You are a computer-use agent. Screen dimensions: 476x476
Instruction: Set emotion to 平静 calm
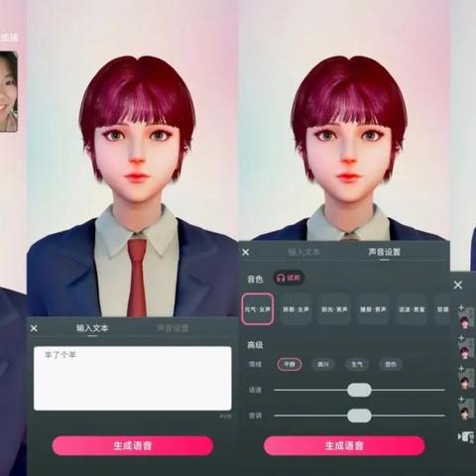[290, 364]
